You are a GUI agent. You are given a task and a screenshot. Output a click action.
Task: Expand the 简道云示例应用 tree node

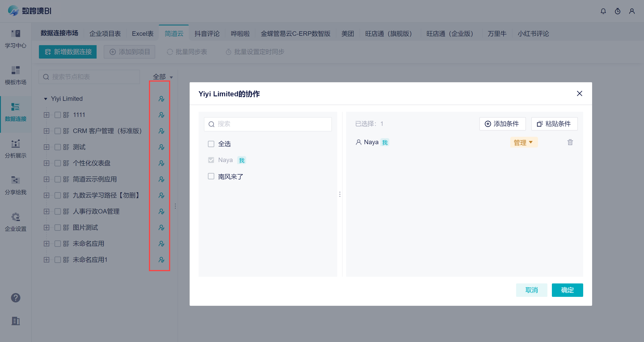point(47,179)
